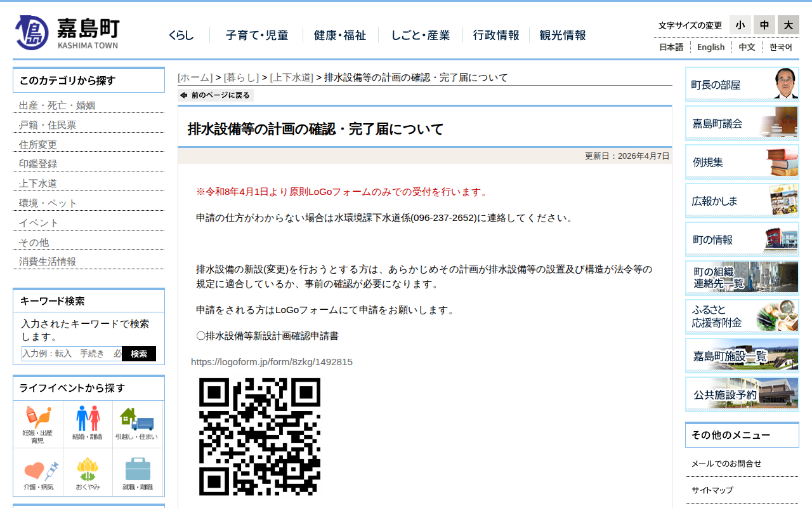812x508 pixels.
Task: Select 住所変更 category link
Action: click(x=38, y=145)
